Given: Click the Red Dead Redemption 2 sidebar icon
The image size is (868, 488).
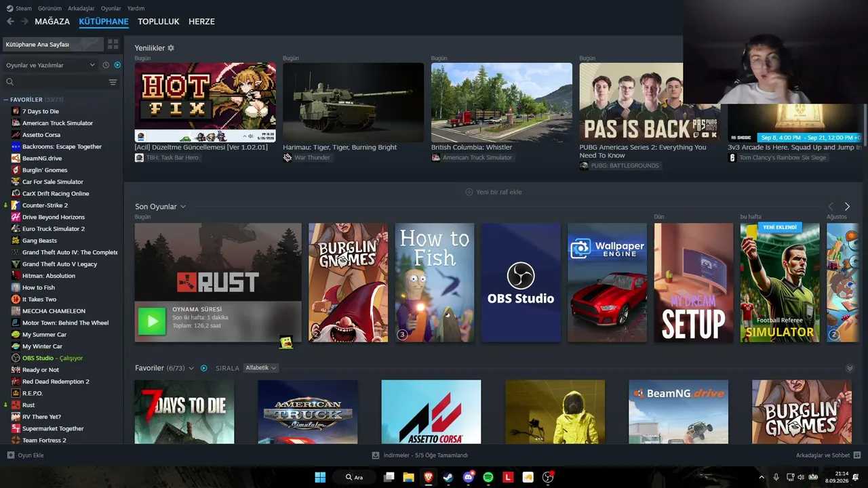Looking at the screenshot, I should click(16, 382).
